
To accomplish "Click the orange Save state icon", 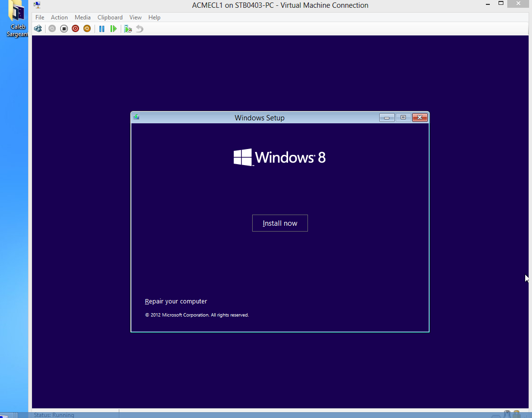I will tap(87, 29).
